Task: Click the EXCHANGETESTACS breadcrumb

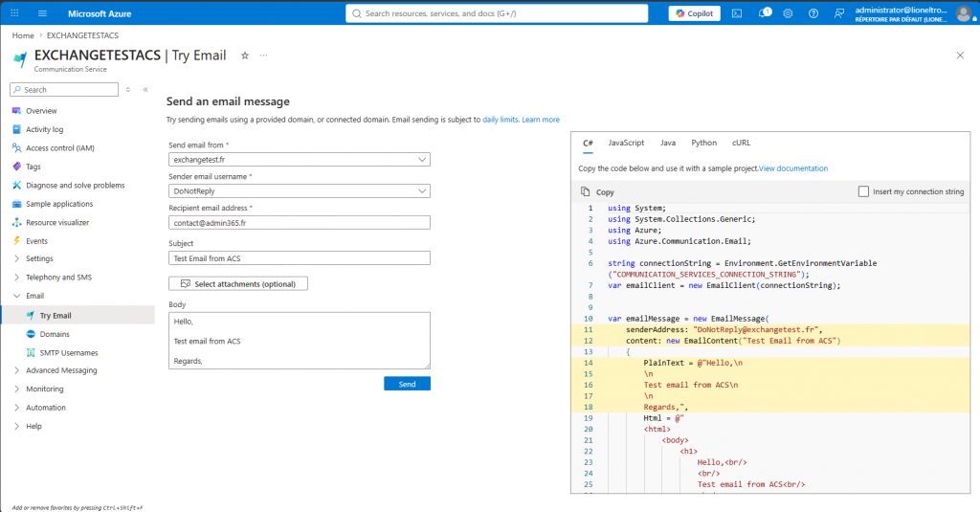Action: 82,35
